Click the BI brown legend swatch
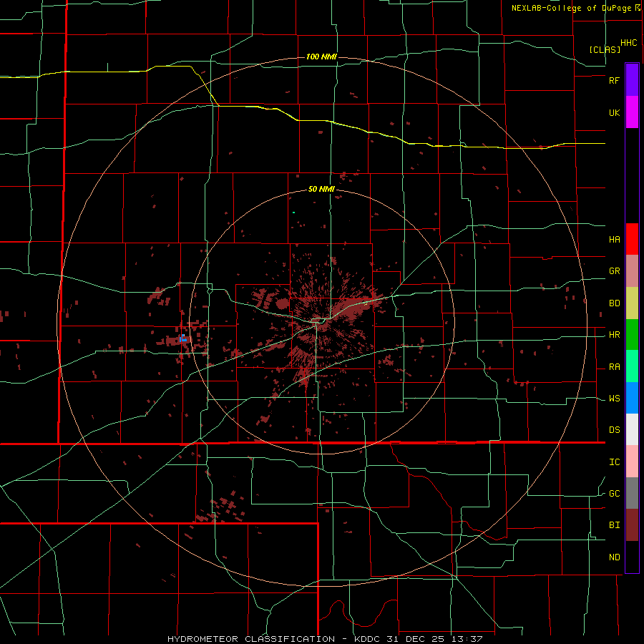Viewport: 644px width, 644px height. 632,525
